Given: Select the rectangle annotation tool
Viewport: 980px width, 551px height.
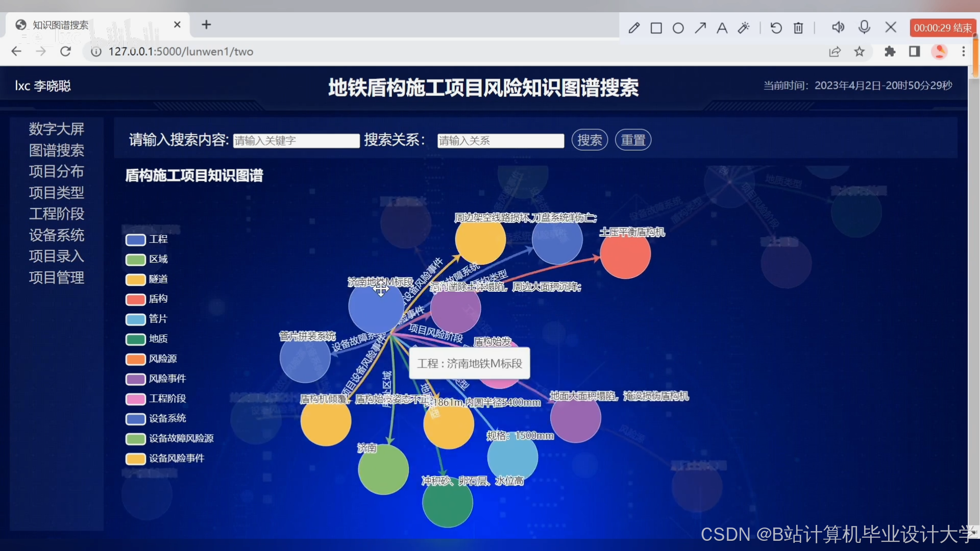Looking at the screenshot, I should (x=656, y=28).
